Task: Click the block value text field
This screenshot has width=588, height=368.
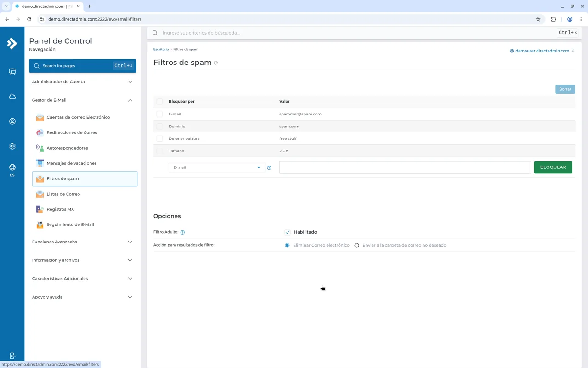Action: click(x=405, y=167)
